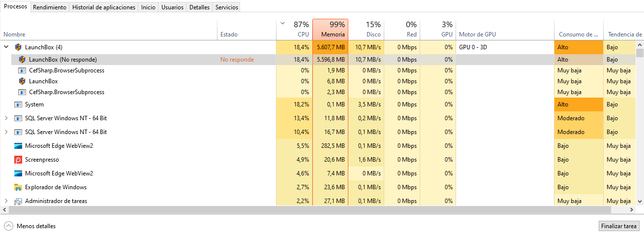The width and height of the screenshot is (644, 238).
Task: Click the Menos detalles link
Action: [36, 226]
